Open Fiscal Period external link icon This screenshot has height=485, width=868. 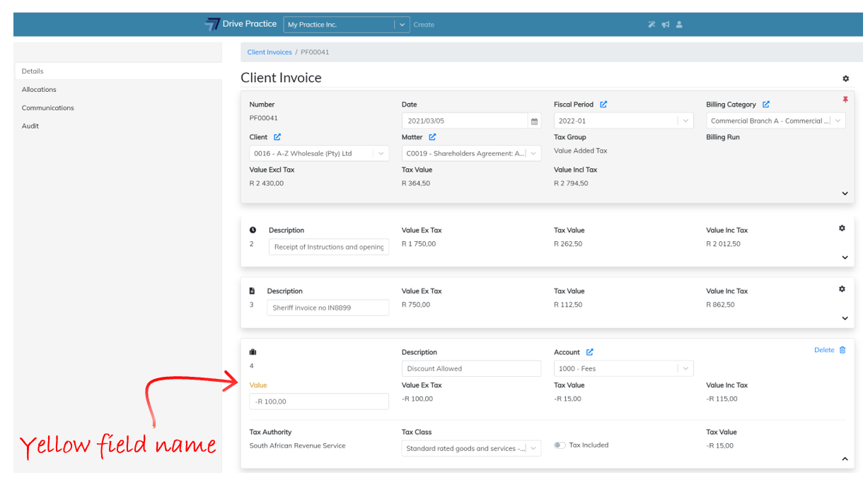pos(603,105)
